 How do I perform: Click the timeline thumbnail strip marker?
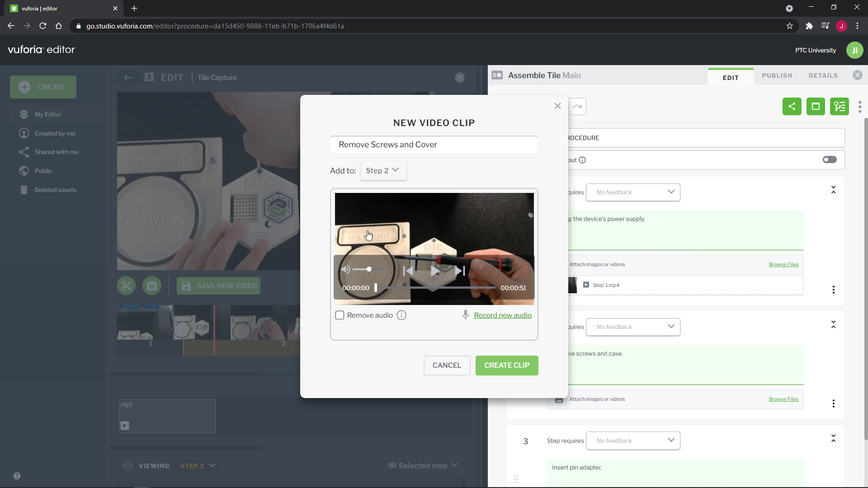click(214, 330)
